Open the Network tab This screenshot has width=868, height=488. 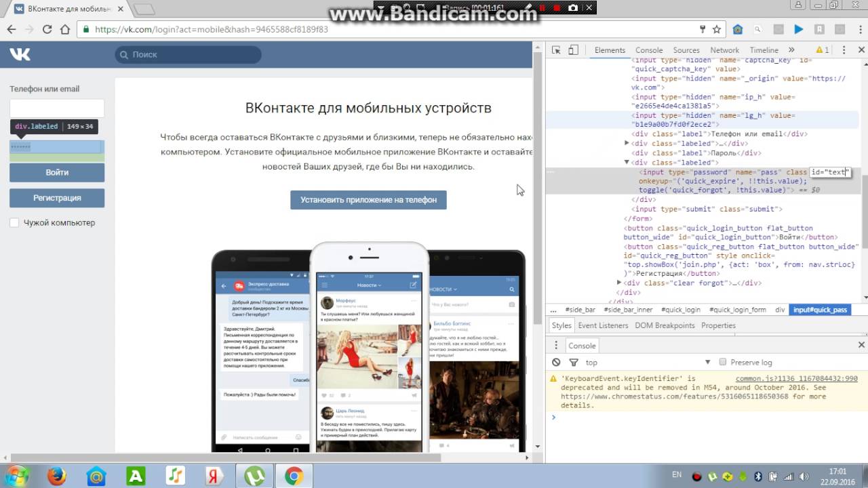(725, 50)
